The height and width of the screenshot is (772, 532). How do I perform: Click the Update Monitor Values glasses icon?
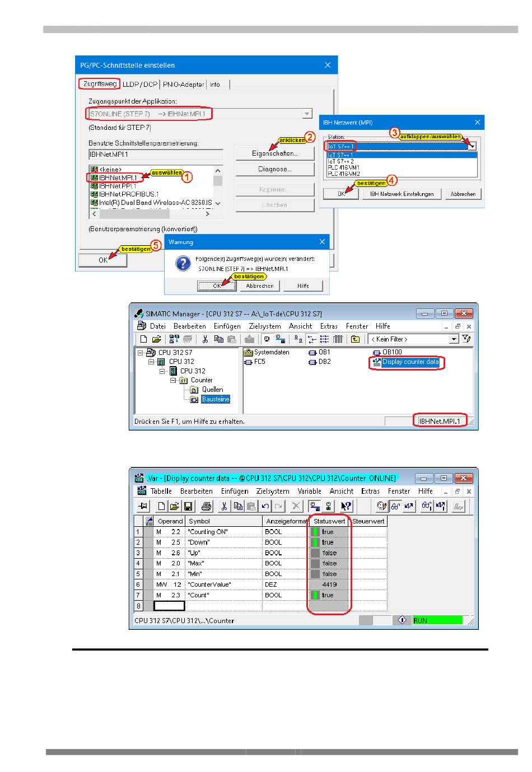(x=427, y=506)
